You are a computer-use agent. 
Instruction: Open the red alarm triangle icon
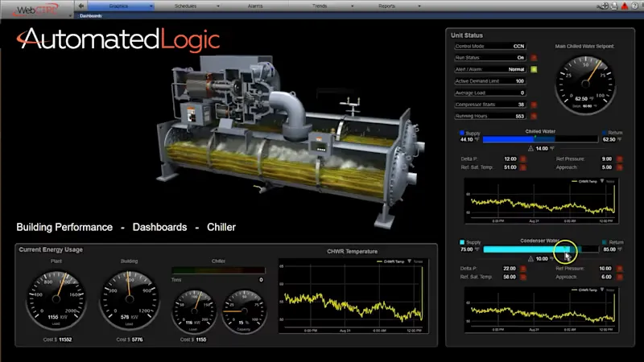tap(625, 6)
